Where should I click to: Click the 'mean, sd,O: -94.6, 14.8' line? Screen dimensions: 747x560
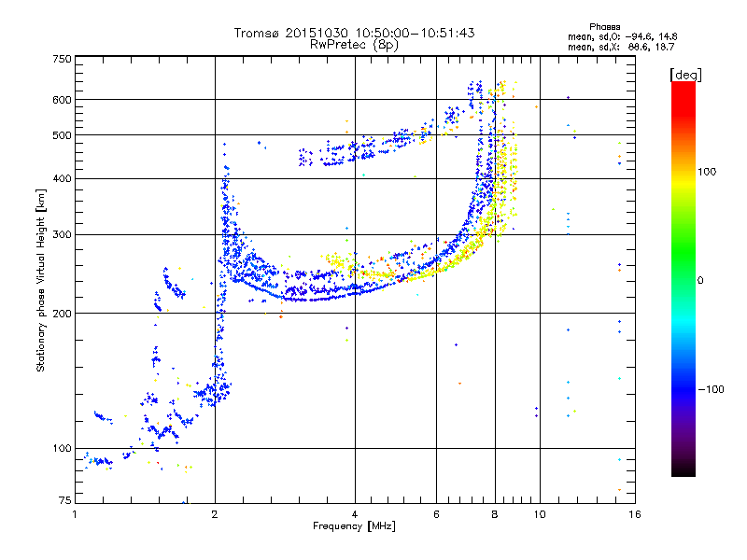622,36
